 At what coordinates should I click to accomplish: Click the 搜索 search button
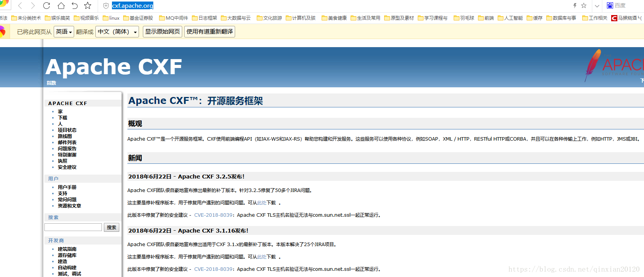click(112, 228)
